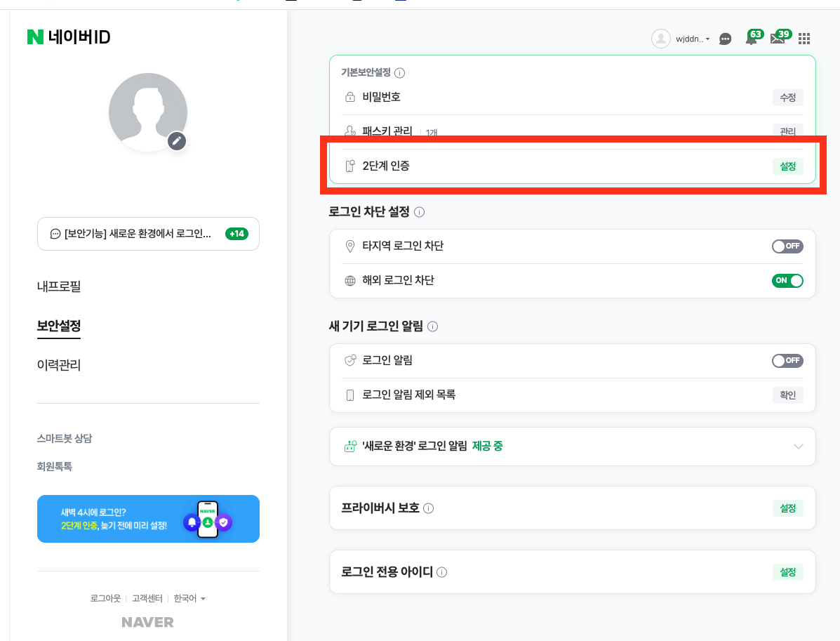The image size is (840, 641).
Task: Turn on the 로그인 알림 toggle
Action: point(787,361)
